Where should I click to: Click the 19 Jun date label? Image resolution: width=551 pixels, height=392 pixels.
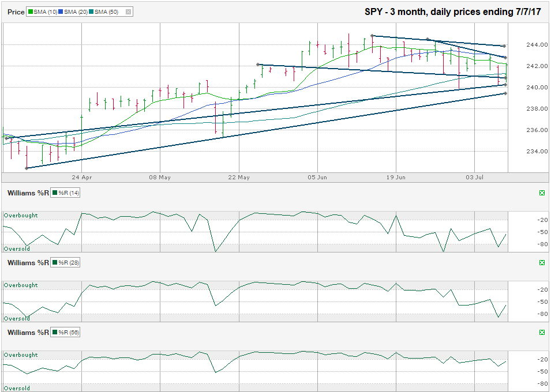coord(396,178)
